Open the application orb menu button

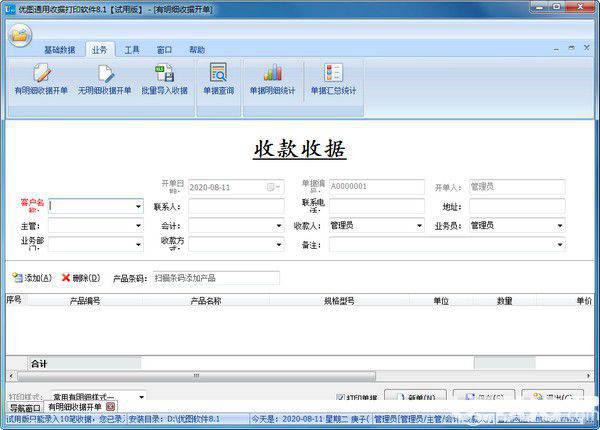click(20, 36)
